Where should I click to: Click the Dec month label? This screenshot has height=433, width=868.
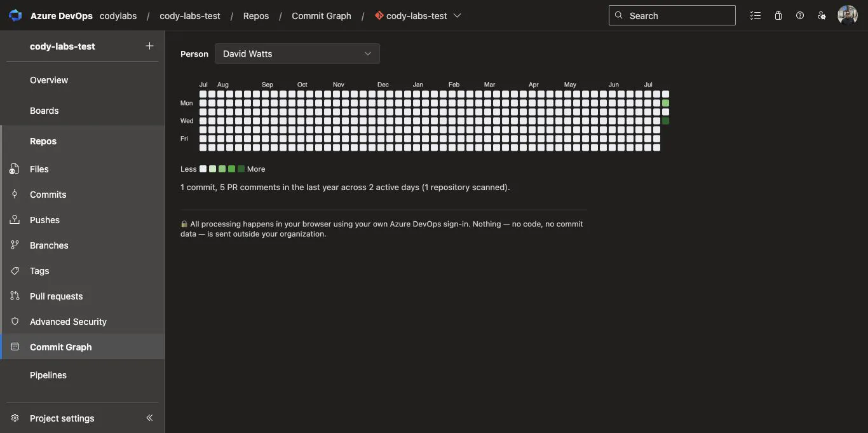click(383, 85)
